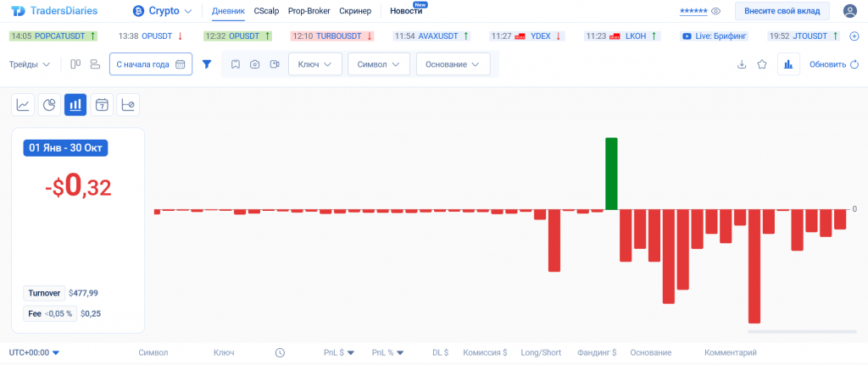Toggle the bar chart statistics button
The width and height of the screenshot is (868, 365).
788,64
